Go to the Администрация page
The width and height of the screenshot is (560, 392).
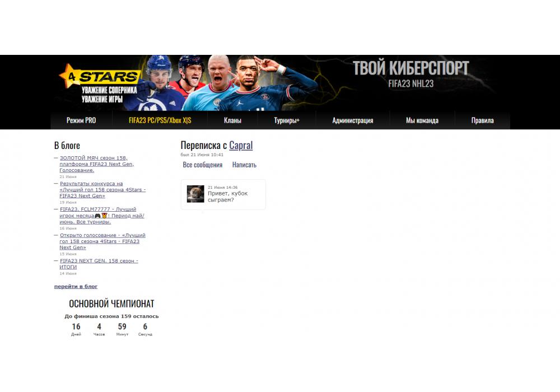coord(352,120)
